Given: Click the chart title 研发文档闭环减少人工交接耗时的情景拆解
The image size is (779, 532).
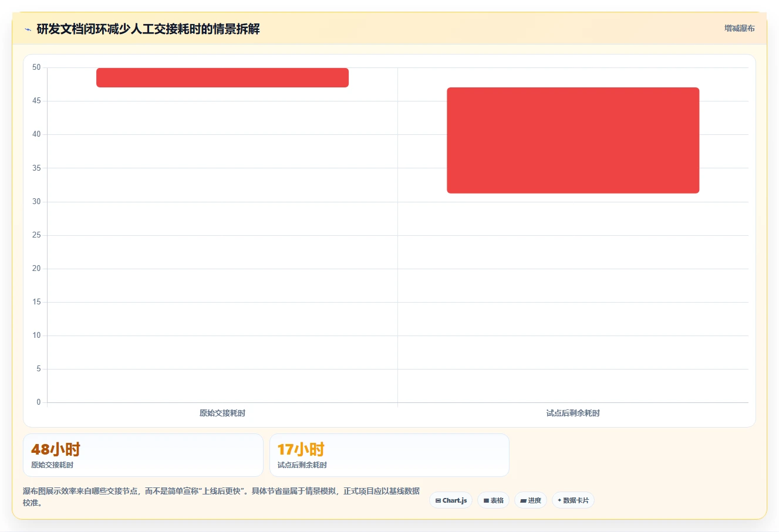Looking at the screenshot, I should coord(148,29).
